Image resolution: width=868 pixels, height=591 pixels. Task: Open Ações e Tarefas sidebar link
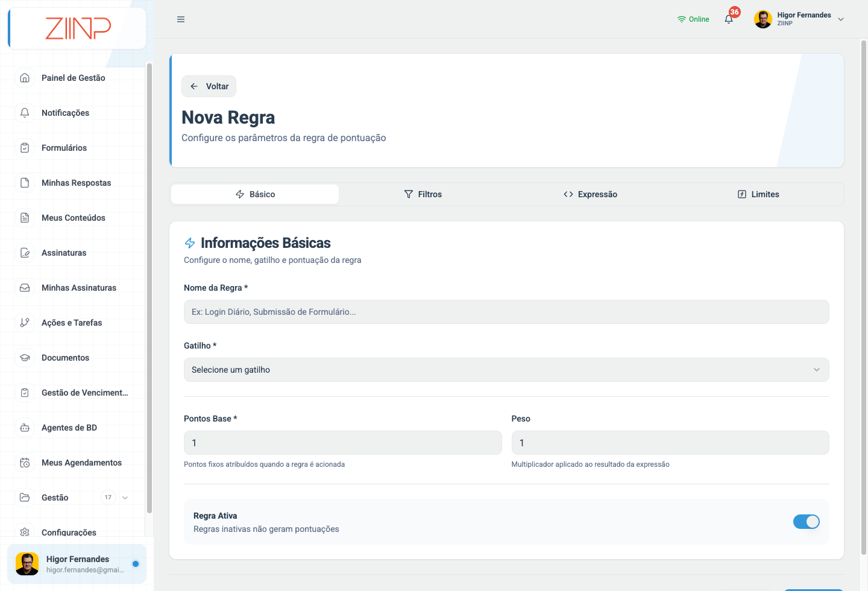[x=72, y=323]
